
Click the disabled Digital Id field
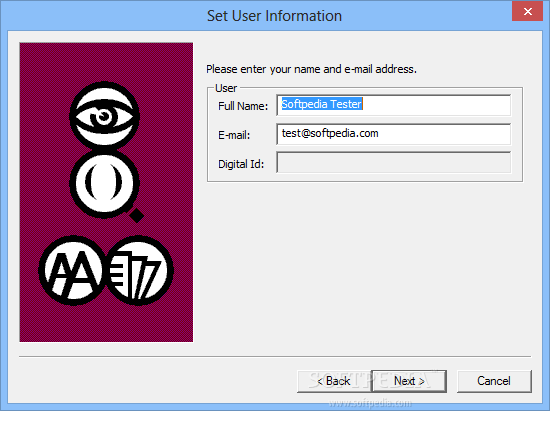(394, 162)
